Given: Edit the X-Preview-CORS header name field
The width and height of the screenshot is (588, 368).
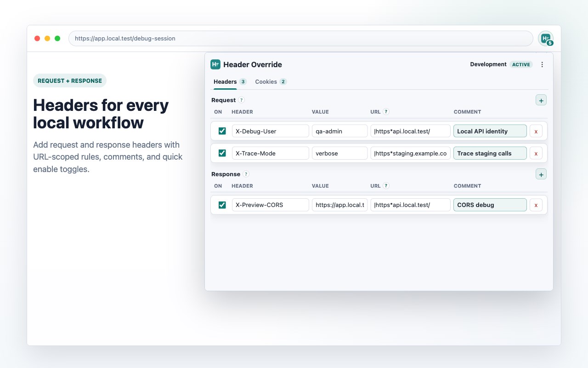Looking at the screenshot, I should [x=271, y=205].
